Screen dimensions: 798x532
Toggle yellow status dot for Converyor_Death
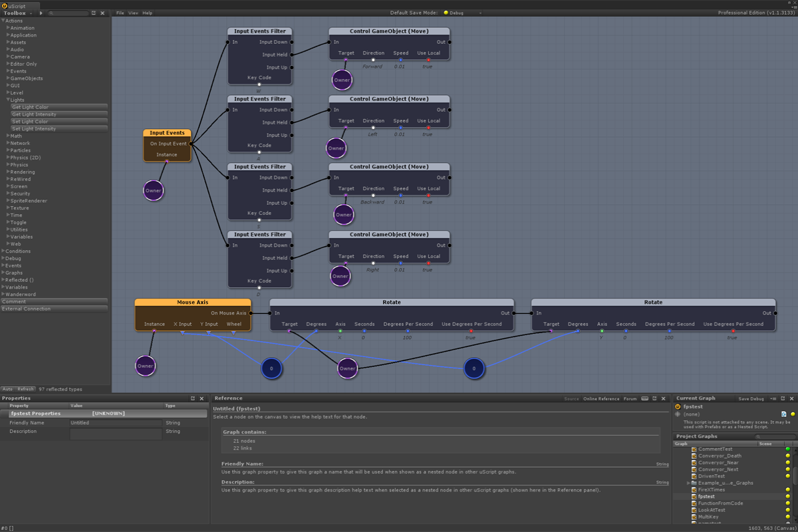point(787,456)
